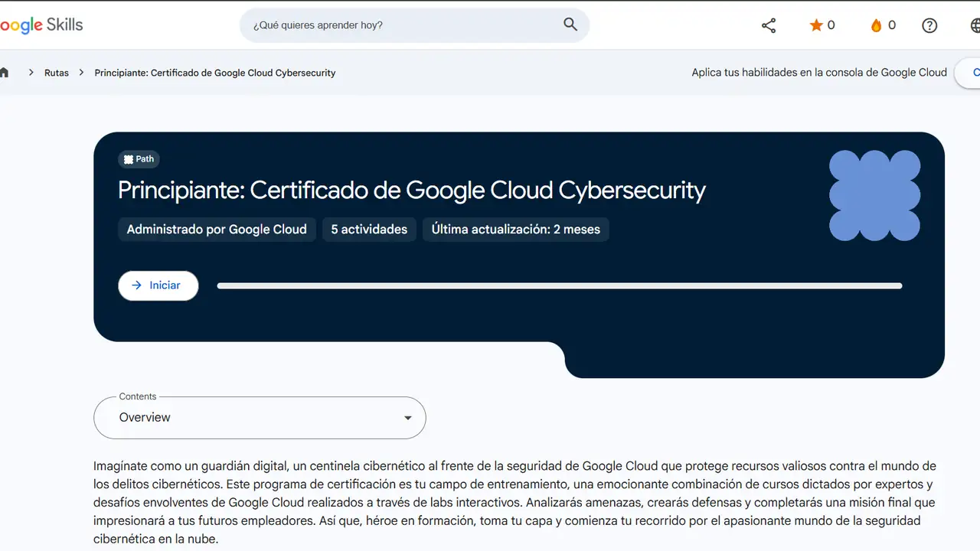The width and height of the screenshot is (980, 551).
Task: Click the dropdown arrow beside Overview
Action: (x=408, y=418)
